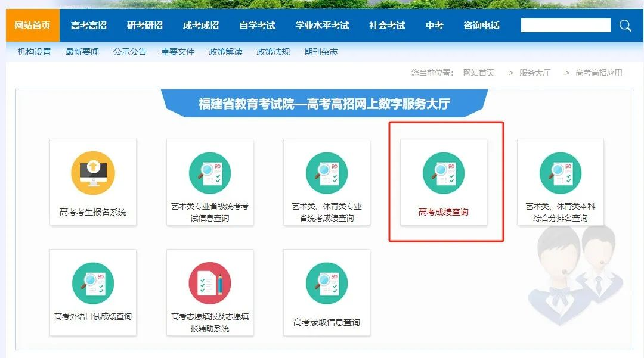This screenshot has width=644, height=358.
Task: Select the 网站首页 menu tab
Action: (x=31, y=26)
